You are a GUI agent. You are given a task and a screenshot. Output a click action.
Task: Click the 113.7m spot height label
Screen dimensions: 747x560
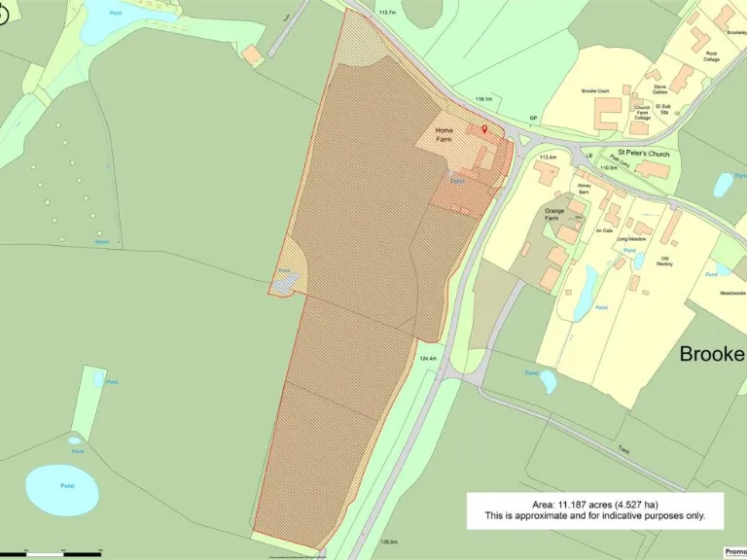click(388, 13)
